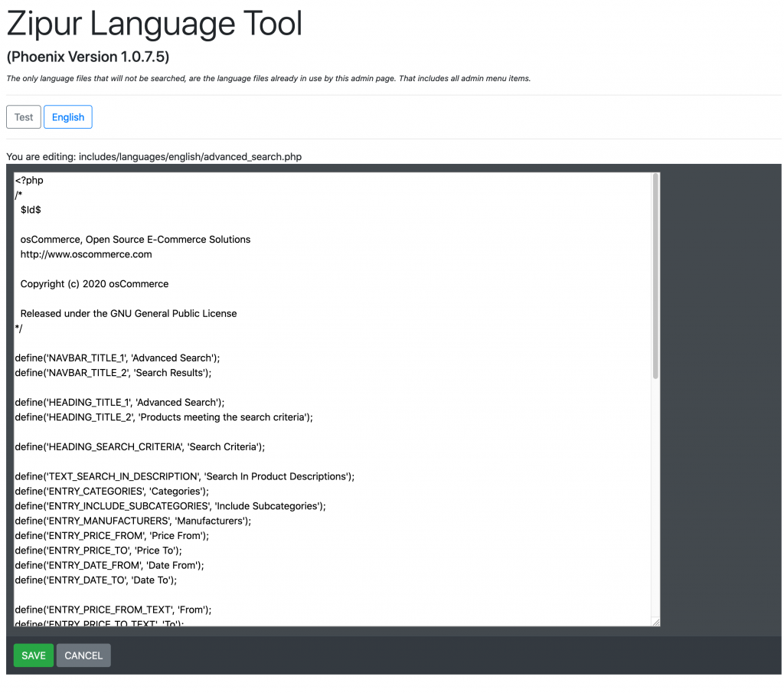
Task: Click the ENTRY_MANUFACTURERS define line
Action: pos(133,521)
